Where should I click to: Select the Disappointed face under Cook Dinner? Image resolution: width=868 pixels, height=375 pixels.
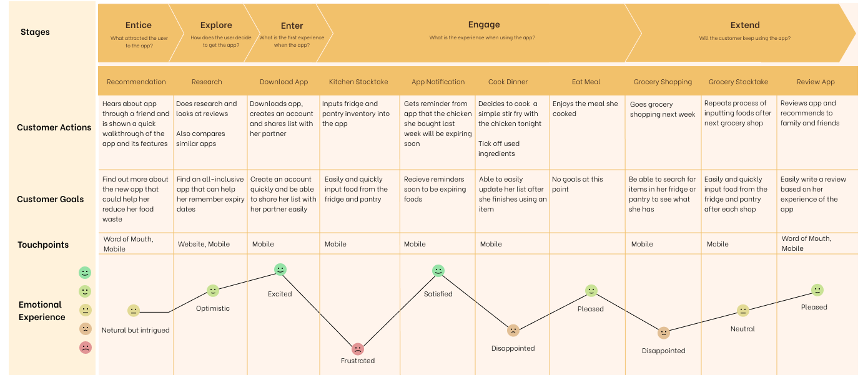[x=513, y=331]
